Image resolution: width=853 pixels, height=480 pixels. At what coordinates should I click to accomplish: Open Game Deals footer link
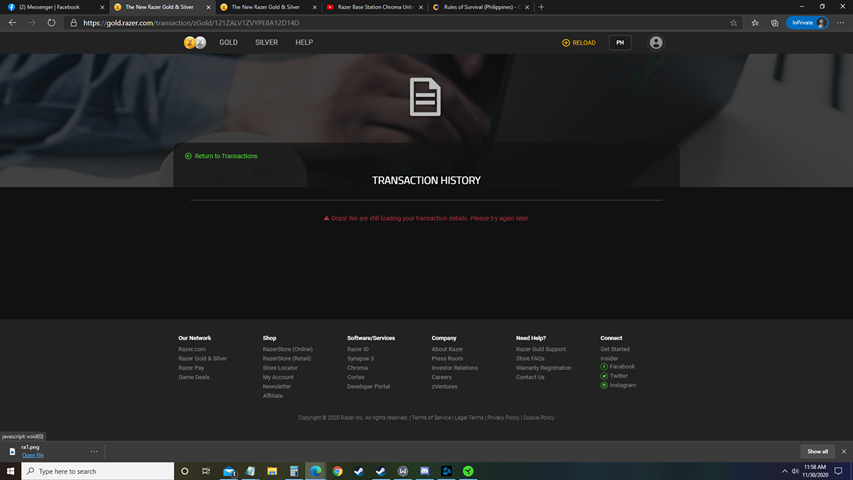tap(194, 377)
